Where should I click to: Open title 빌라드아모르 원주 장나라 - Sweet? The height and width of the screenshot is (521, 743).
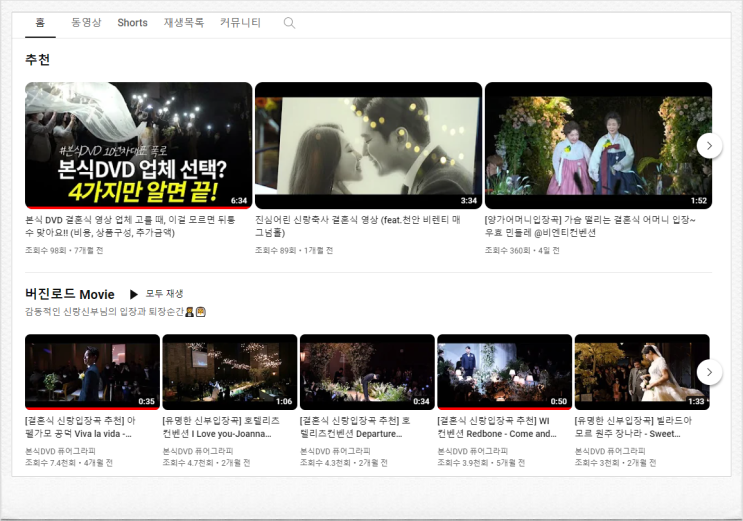pyautogui.click(x=634, y=427)
